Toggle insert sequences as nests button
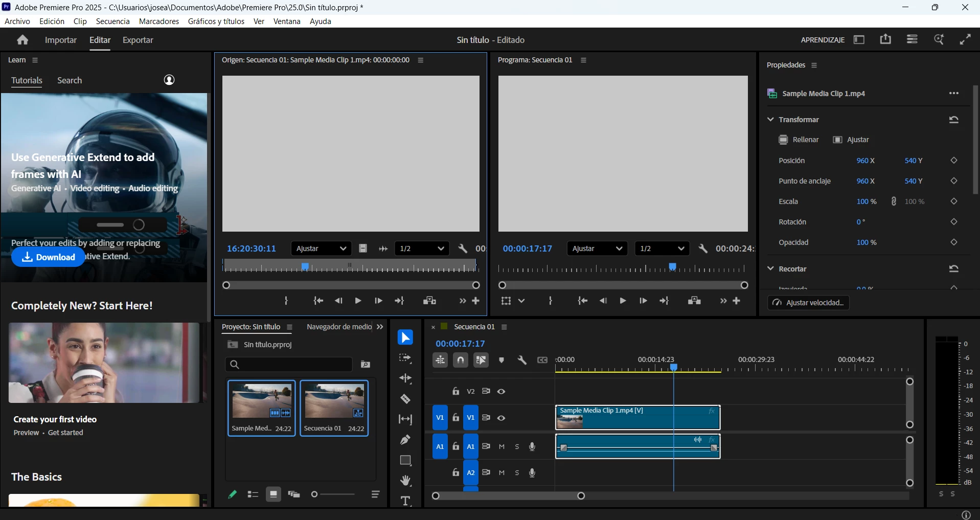The image size is (980, 520). click(x=440, y=360)
